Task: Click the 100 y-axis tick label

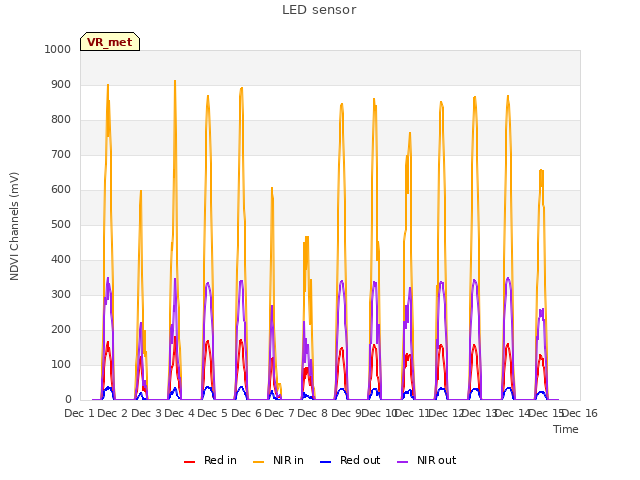Action: (x=61, y=364)
